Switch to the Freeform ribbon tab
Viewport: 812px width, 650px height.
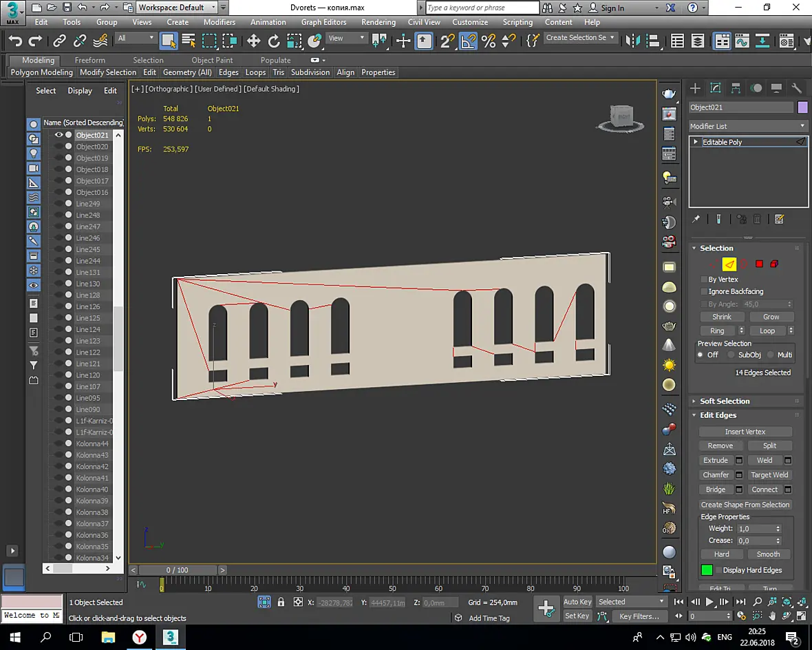[x=89, y=60]
